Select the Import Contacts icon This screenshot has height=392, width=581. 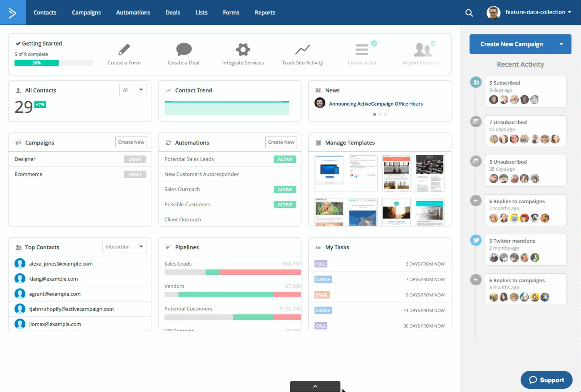[x=422, y=49]
